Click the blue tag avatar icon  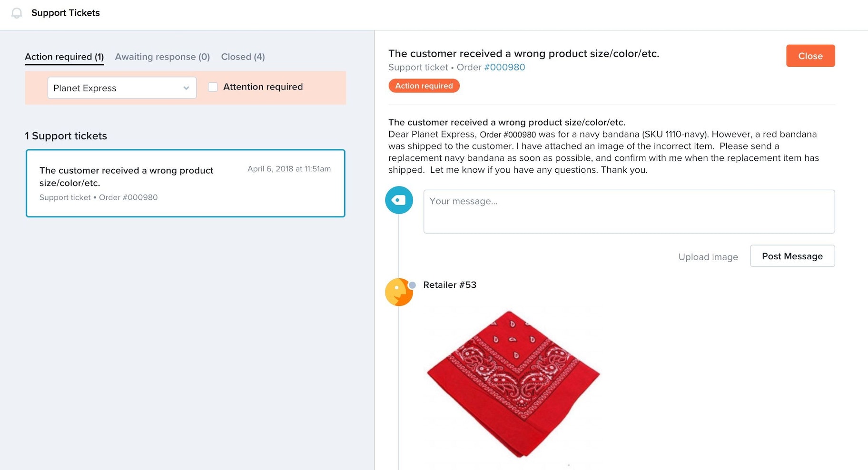(399, 200)
